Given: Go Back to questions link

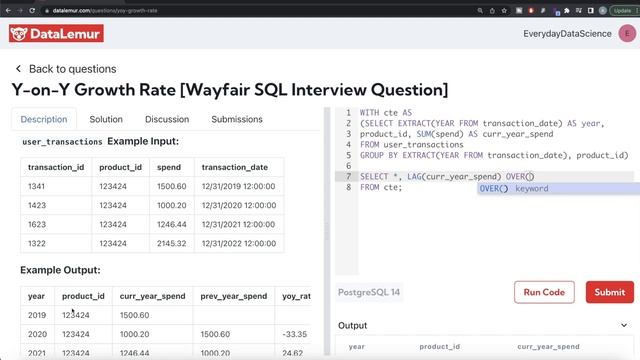Looking at the screenshot, I should click(x=72, y=69).
